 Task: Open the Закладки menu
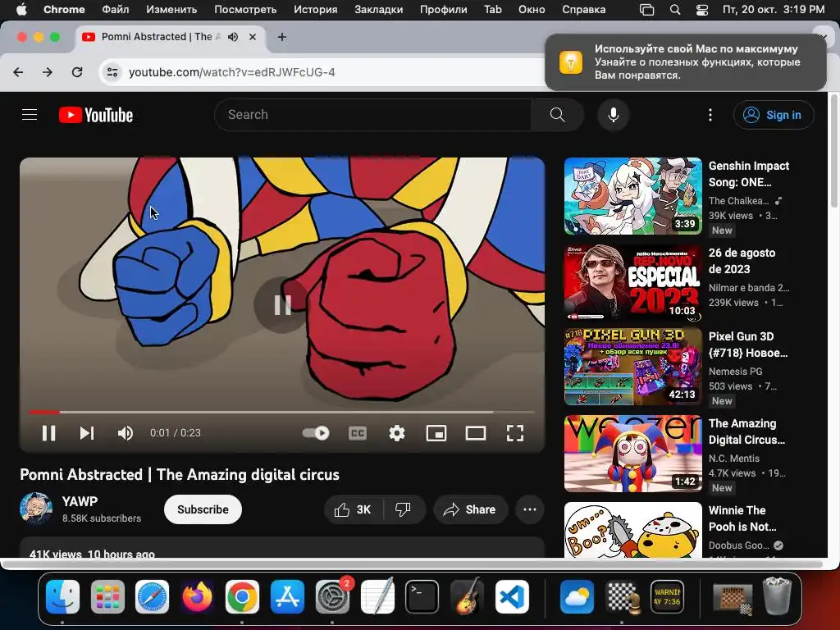[x=379, y=9]
